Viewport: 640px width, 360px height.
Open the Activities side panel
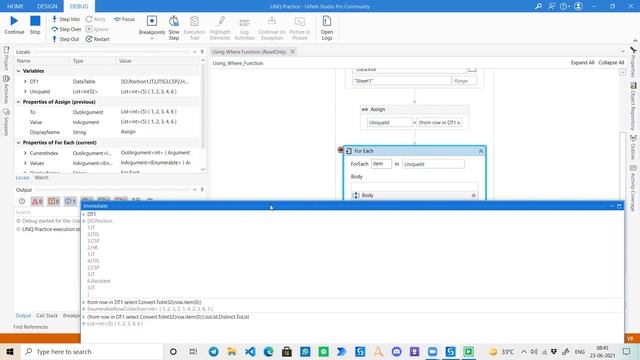pos(6,89)
